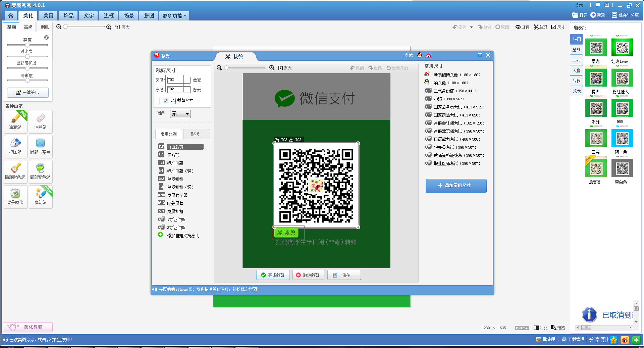Screen dimensions: 644x348
Task: Switch to the 边框 tab
Action: pyautogui.click(x=109, y=16)
